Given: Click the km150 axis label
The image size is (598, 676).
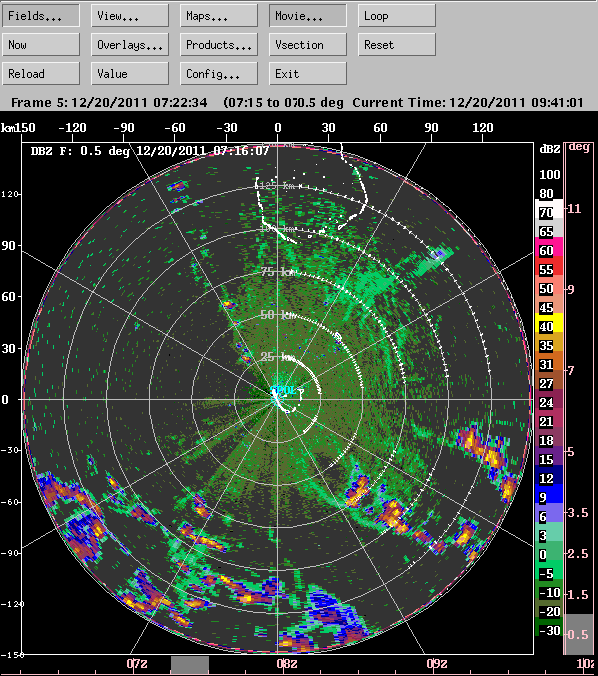Looking at the screenshot, I should click(x=18, y=128).
